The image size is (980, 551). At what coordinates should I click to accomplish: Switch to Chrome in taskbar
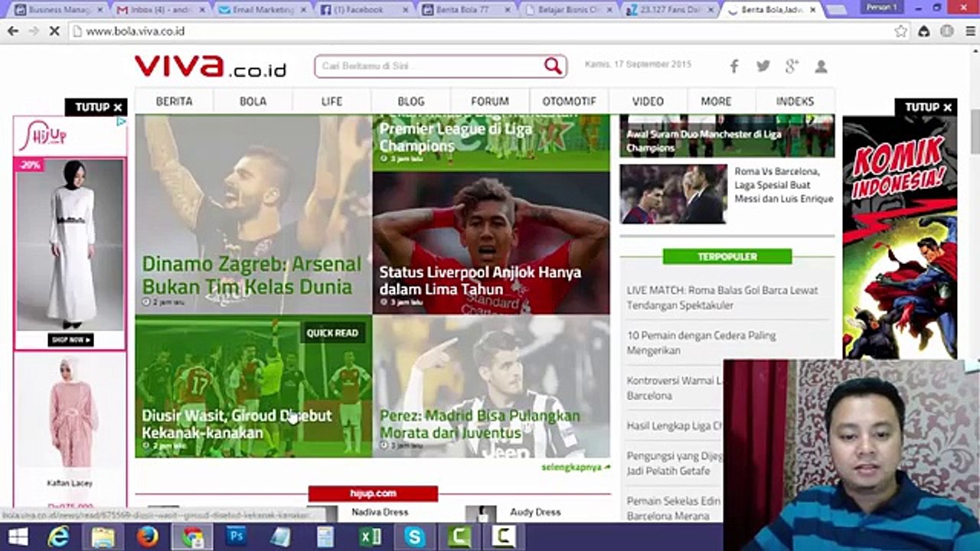192,537
